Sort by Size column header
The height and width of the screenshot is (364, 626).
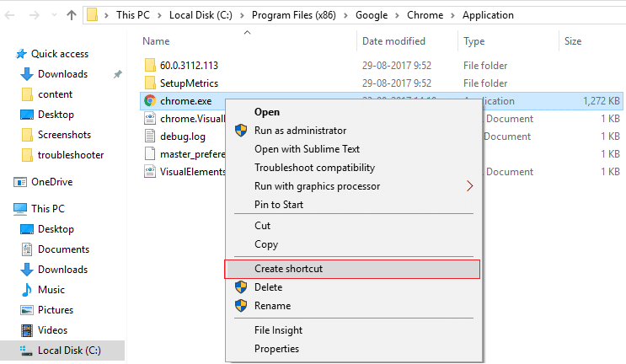573,41
